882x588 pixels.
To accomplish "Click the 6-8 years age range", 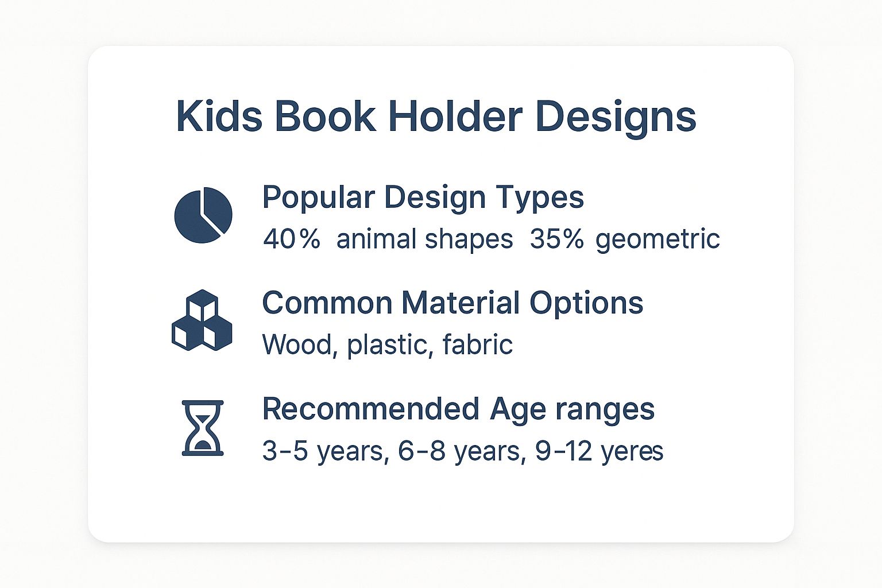I will tap(460, 451).
